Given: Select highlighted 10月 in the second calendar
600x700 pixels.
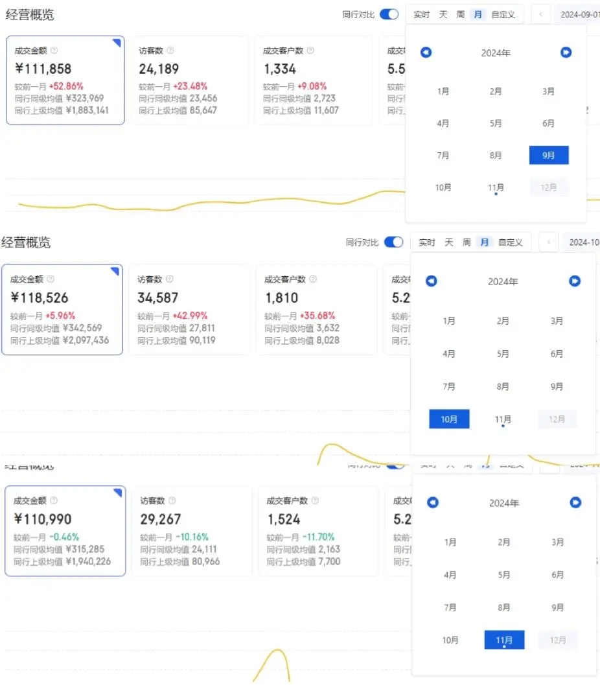Looking at the screenshot, I should pos(449,419).
